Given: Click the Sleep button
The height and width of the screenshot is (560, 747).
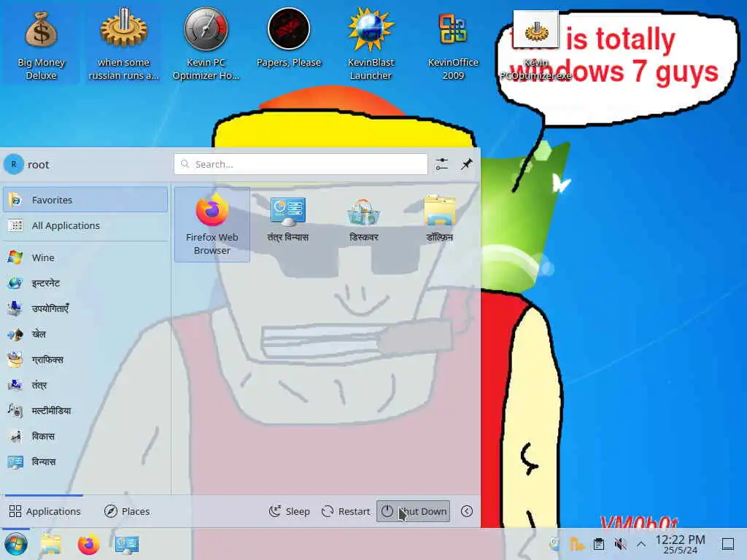Looking at the screenshot, I should [289, 511].
